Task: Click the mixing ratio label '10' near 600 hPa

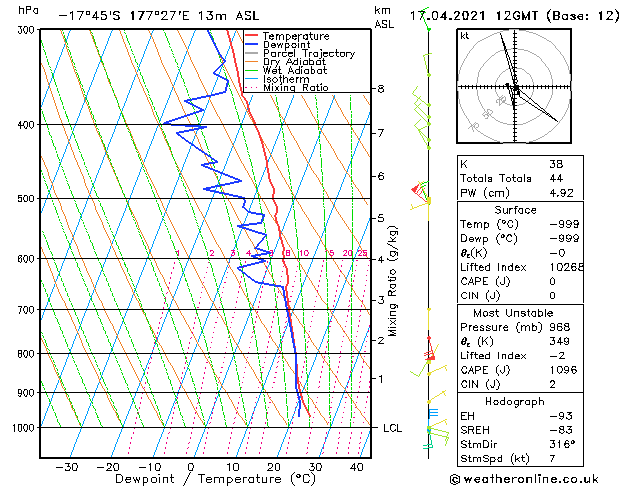Action: pyautogui.click(x=304, y=254)
